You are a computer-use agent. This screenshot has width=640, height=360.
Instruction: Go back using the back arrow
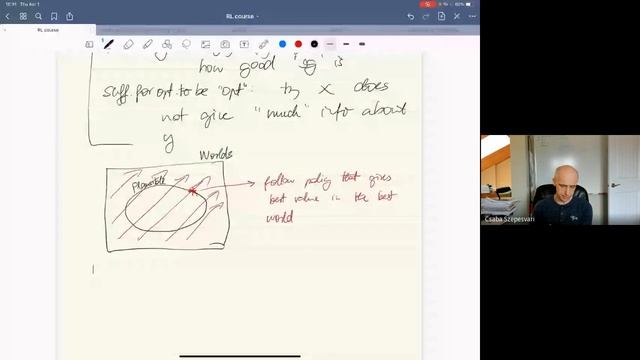pyautogui.click(x=7, y=16)
